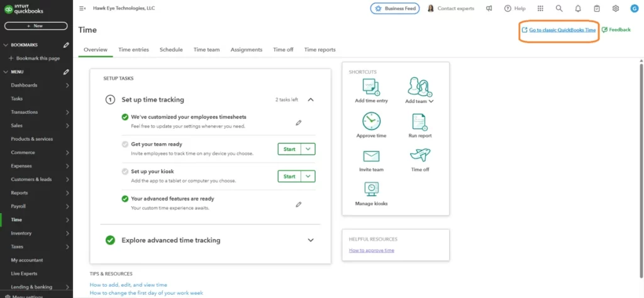Viewport: 644px width, 298px height.
Task: Switch to the Time off tab
Action: [284, 50]
